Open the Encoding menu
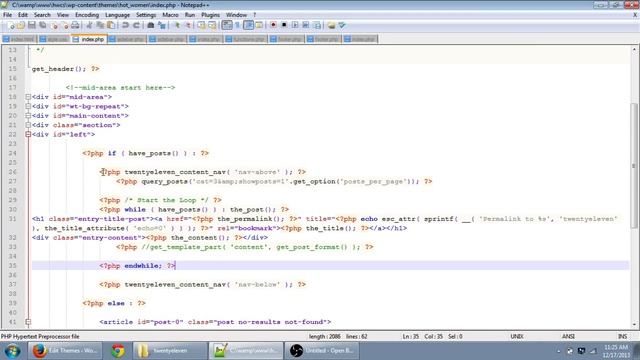This screenshot has width=640, height=360. [x=87, y=15]
